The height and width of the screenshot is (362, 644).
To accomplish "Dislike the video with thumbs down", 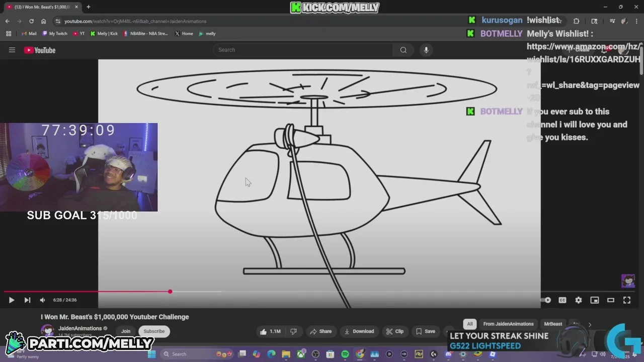I will tap(293, 331).
